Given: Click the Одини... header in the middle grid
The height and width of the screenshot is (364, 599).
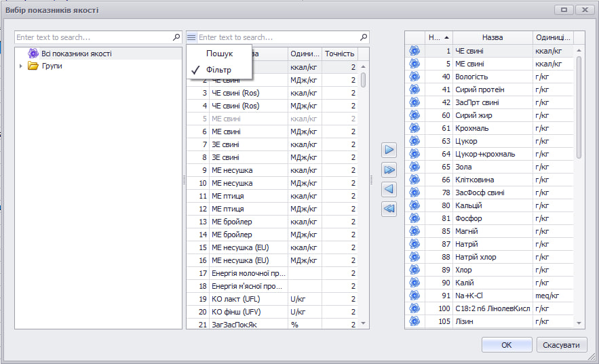Looking at the screenshot, I should point(305,54).
